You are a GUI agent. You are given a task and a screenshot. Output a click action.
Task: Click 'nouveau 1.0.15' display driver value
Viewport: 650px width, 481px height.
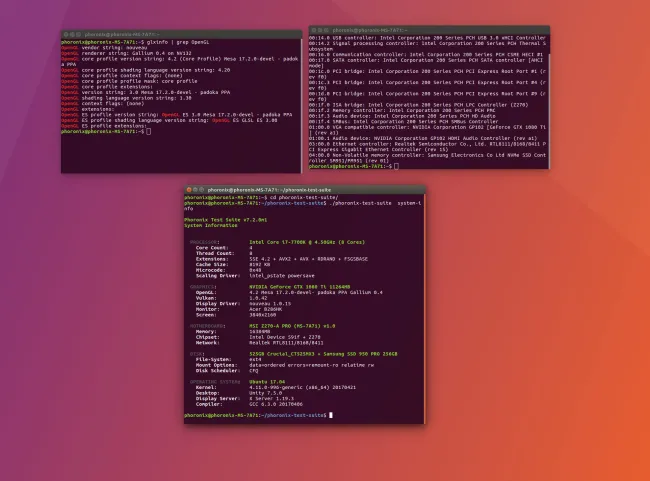[270, 304]
